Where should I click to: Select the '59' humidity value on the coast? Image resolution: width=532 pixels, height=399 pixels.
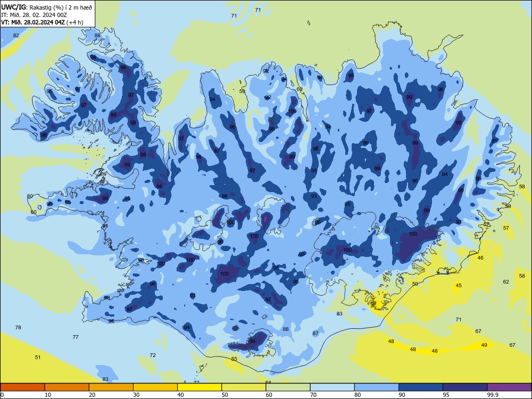(x=242, y=92)
